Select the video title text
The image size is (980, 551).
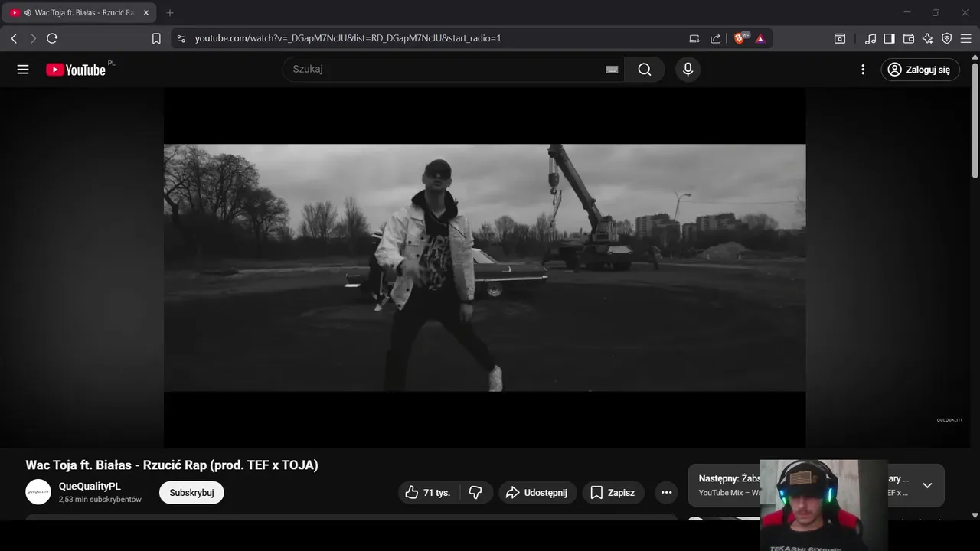pyautogui.click(x=171, y=465)
